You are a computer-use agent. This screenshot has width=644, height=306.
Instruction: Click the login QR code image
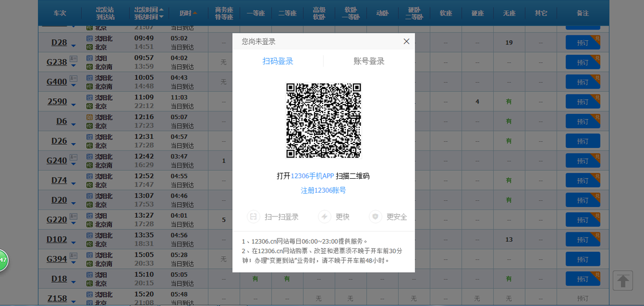[x=323, y=120]
